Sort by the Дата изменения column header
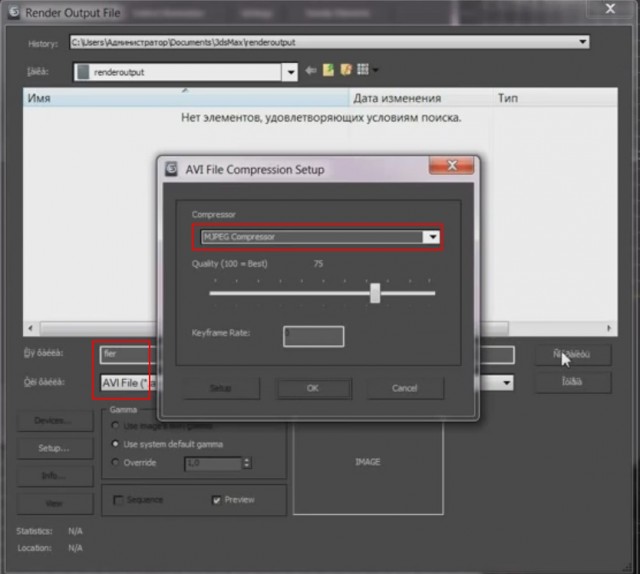Image resolution: width=640 pixels, height=574 pixels. pyautogui.click(x=396, y=99)
